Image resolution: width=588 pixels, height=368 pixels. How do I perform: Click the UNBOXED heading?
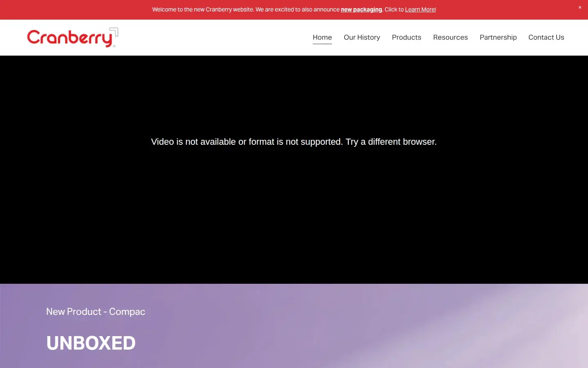[x=91, y=343]
